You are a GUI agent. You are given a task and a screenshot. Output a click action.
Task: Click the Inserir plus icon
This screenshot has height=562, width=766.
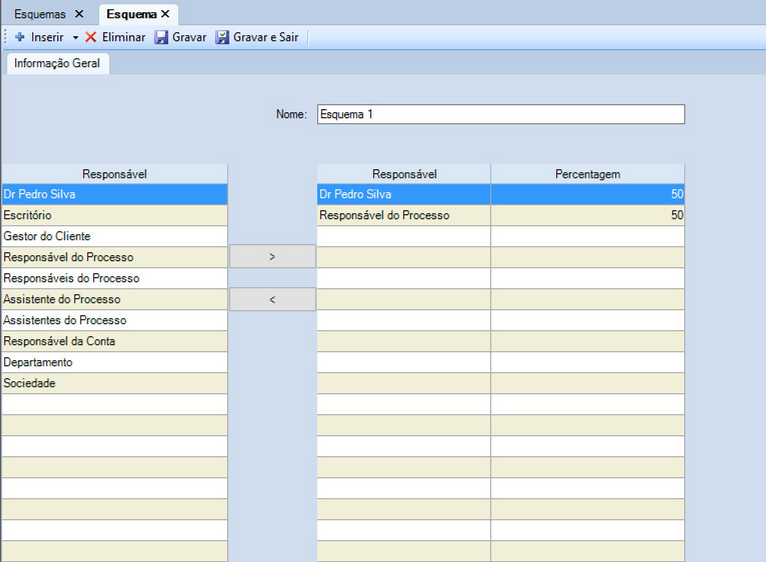[20, 37]
